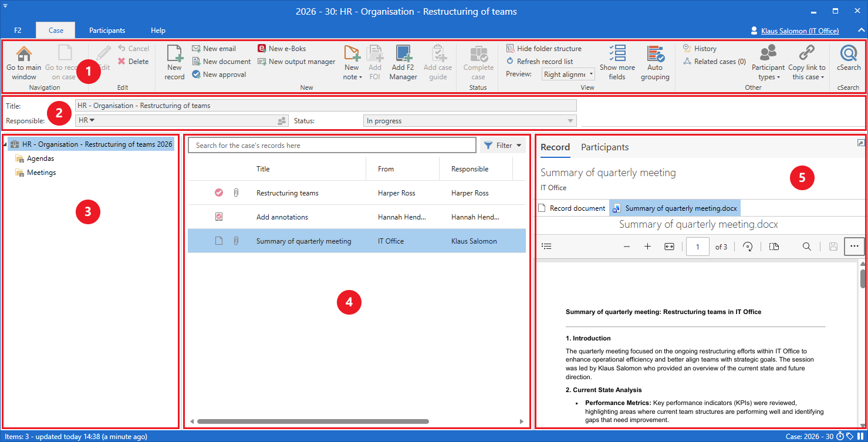Screen dimensions: 868x442
Task: Toggle the document outline sidebar in the viewer
Action: coord(546,247)
